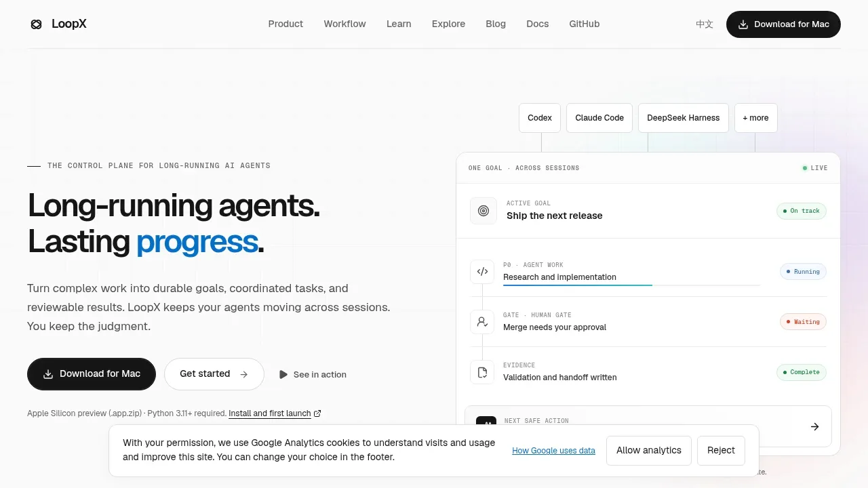
Task: Reject analytics cookies
Action: tap(721, 451)
